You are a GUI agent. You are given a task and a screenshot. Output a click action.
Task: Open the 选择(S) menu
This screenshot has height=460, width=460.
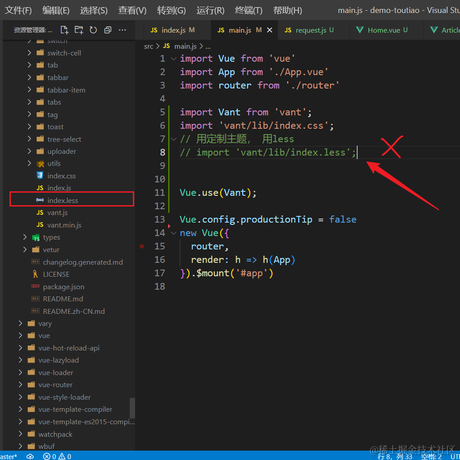coord(94,10)
